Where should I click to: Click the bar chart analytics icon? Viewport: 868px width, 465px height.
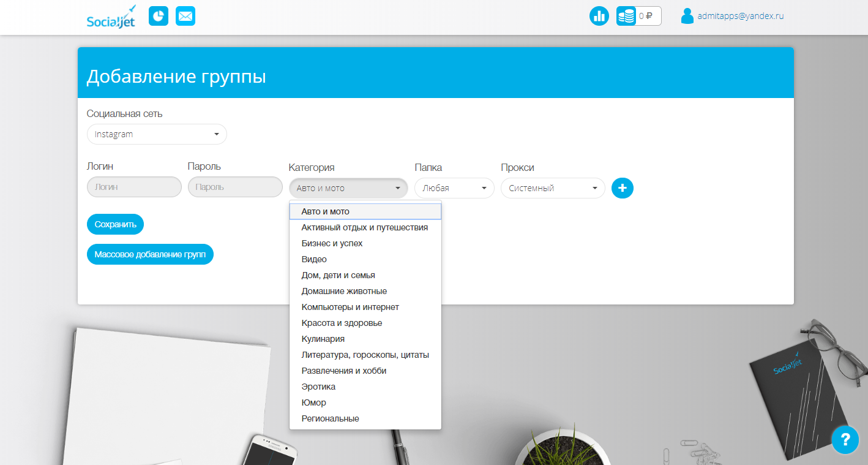(599, 15)
